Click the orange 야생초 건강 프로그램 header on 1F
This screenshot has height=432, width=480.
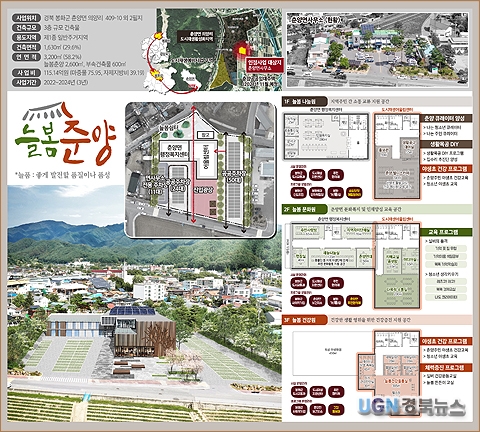click(x=446, y=169)
